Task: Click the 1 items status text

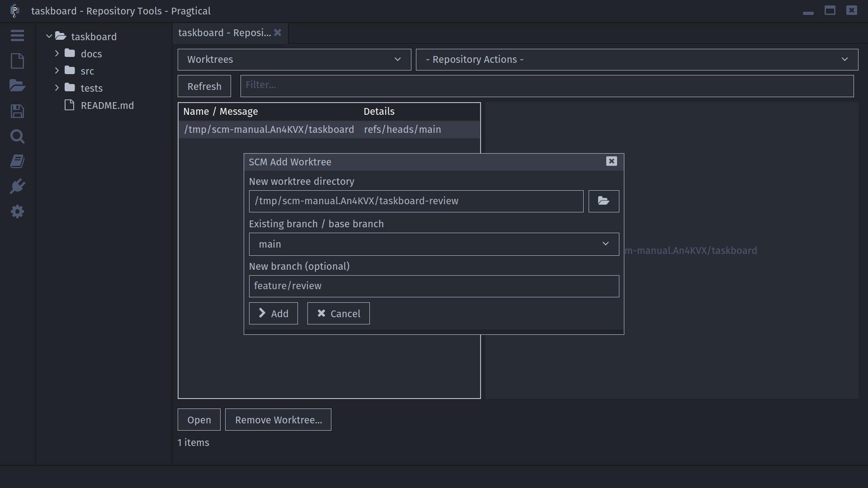Action: [193, 443]
